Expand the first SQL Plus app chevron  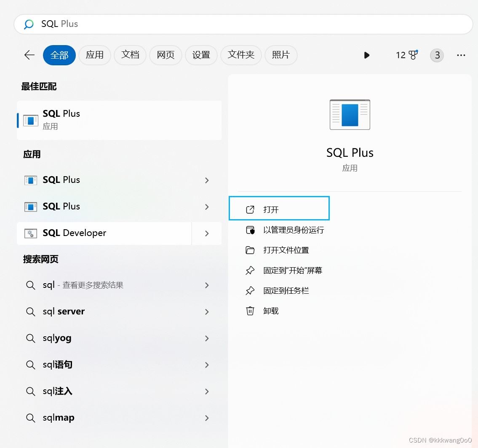pyautogui.click(x=207, y=180)
